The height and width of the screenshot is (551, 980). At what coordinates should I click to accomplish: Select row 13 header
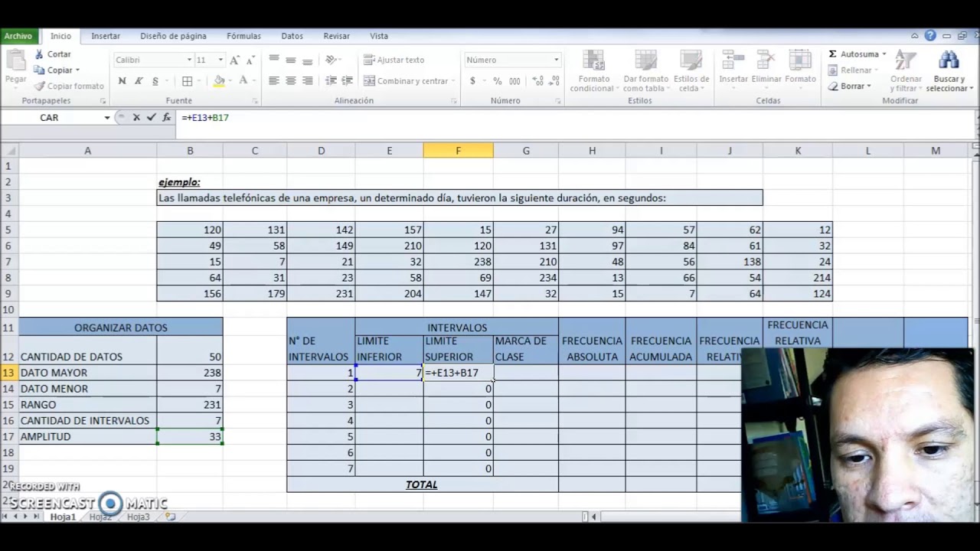click(8, 373)
